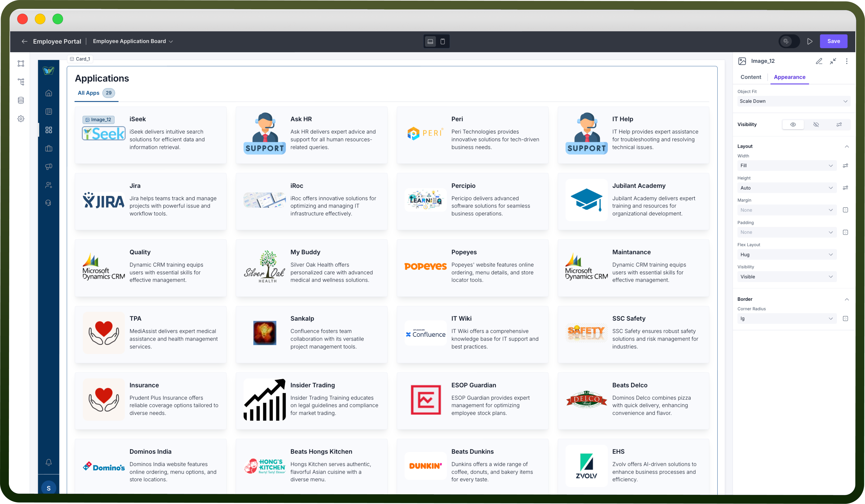The image size is (865, 504).
Task: Click the ESOP Guardian card title
Action: pos(473,385)
